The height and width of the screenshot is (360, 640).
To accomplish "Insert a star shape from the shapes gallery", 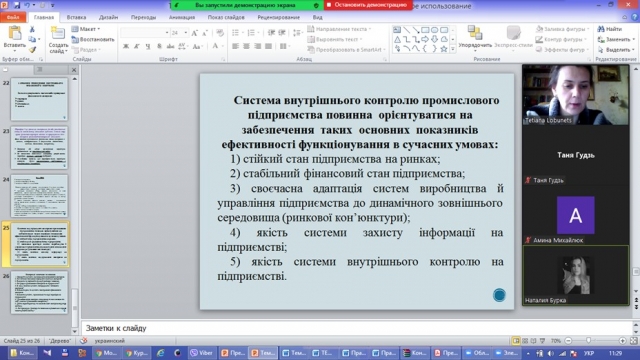I will pyautogui.click(x=444, y=49).
